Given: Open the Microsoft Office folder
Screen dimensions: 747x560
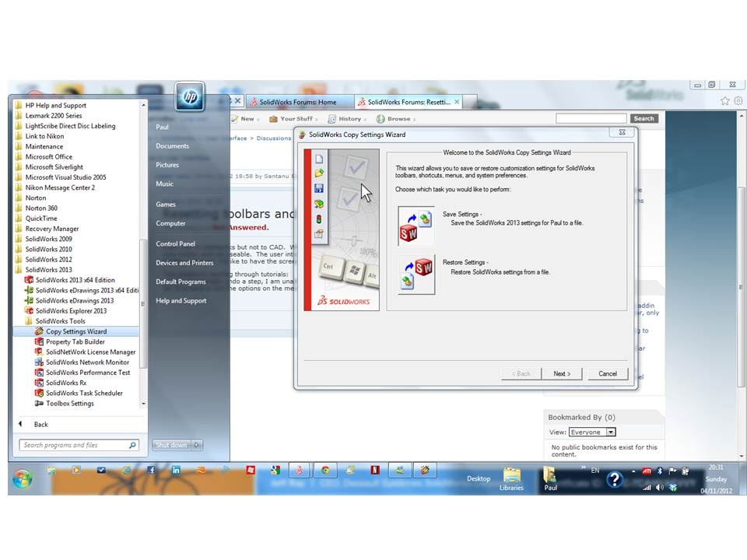Looking at the screenshot, I should click(x=44, y=156).
